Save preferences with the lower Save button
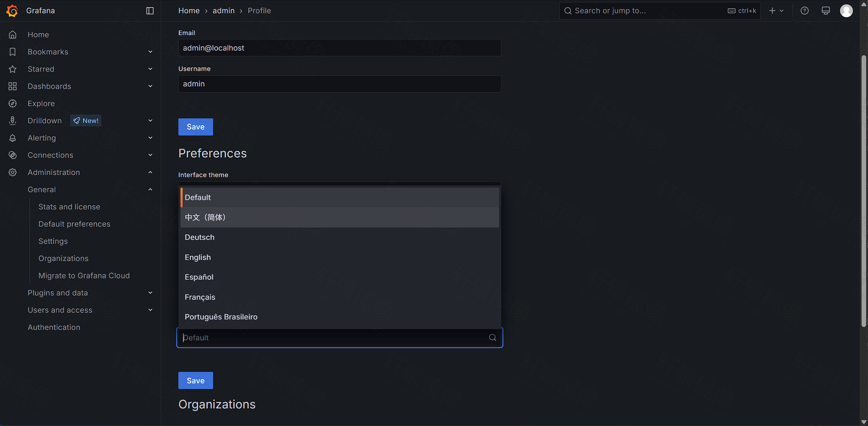Viewport: 868px width, 426px height. tap(196, 380)
